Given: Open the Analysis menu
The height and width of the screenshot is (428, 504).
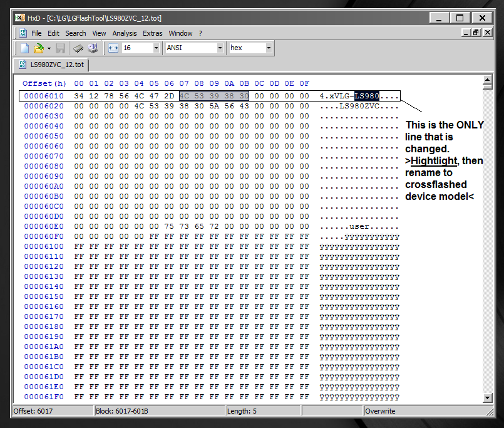Looking at the screenshot, I should (x=125, y=33).
